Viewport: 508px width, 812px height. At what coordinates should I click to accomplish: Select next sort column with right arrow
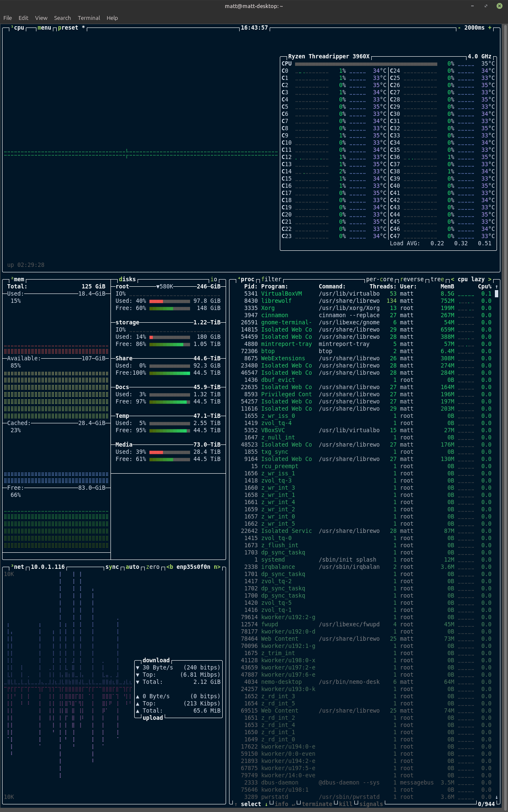pos(490,280)
